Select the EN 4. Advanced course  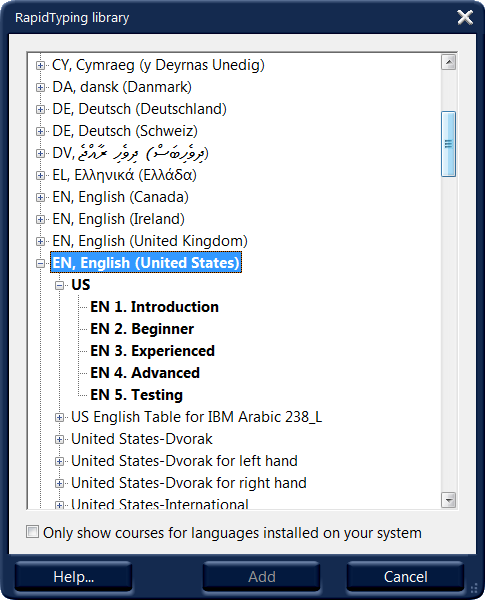145,373
